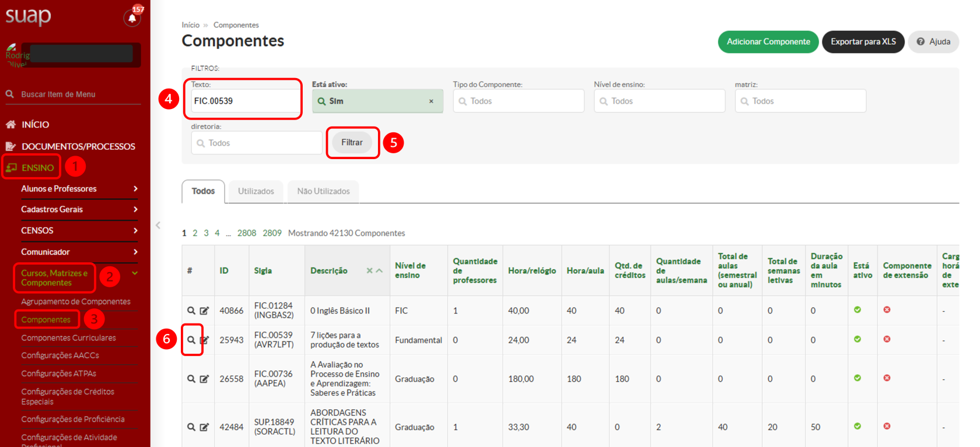Open Componentes Curriculares menu item

[x=69, y=337]
